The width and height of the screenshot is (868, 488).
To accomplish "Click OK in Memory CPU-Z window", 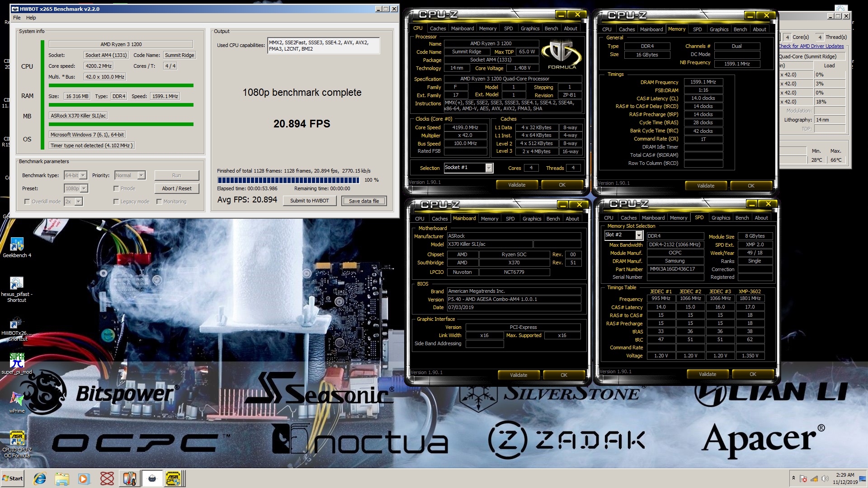I will (x=751, y=186).
